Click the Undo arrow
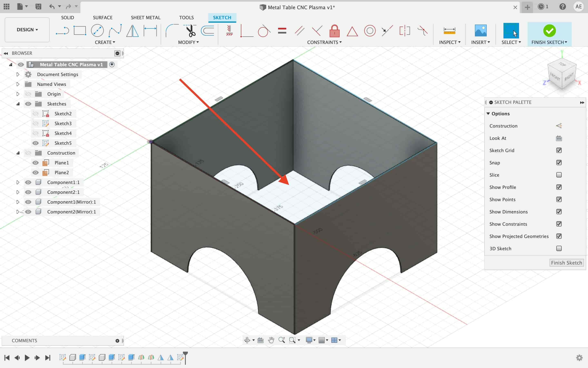This screenshot has height=368, width=588. (x=51, y=7)
